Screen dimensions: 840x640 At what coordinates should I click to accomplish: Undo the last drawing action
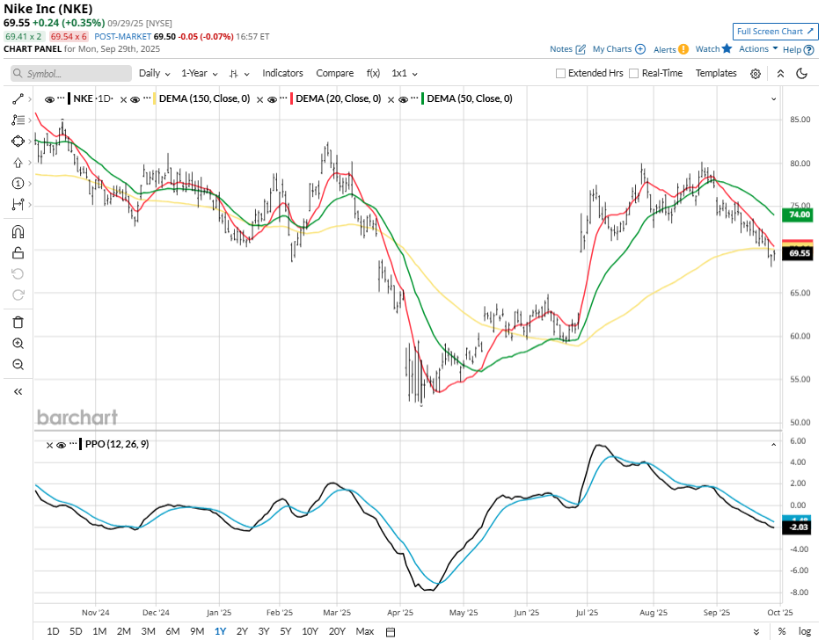(x=18, y=274)
